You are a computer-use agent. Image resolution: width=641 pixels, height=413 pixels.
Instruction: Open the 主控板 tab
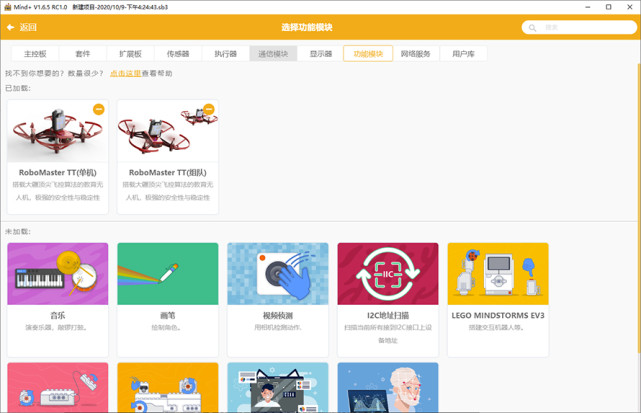click(35, 54)
